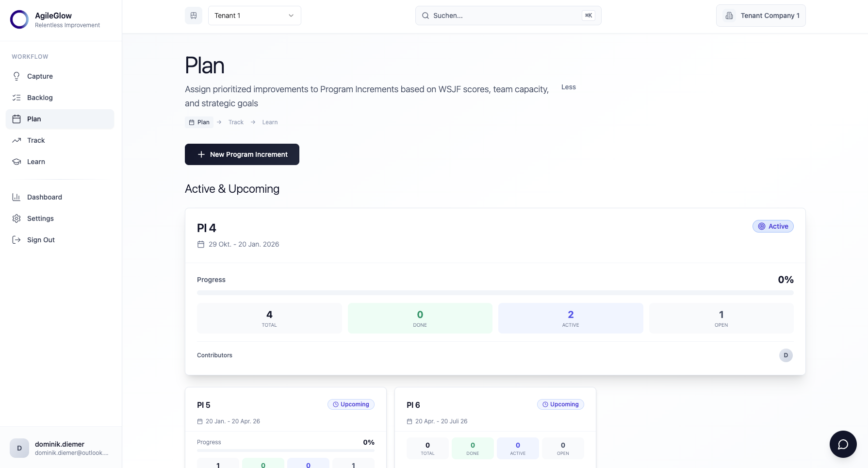Toggle the Active status badge on PI 4
The image size is (868, 468).
click(773, 226)
